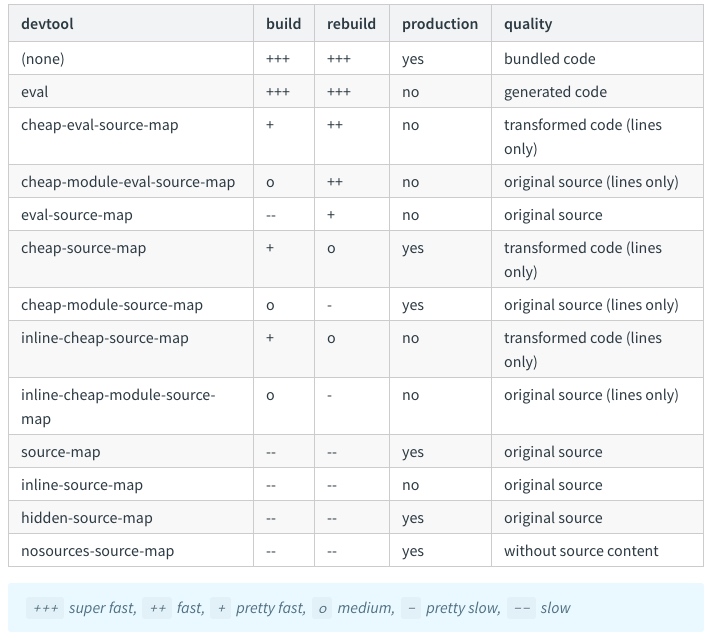This screenshot has height=644, width=727.
Task: Click the 'o' legend code badge
Action: (x=322, y=608)
